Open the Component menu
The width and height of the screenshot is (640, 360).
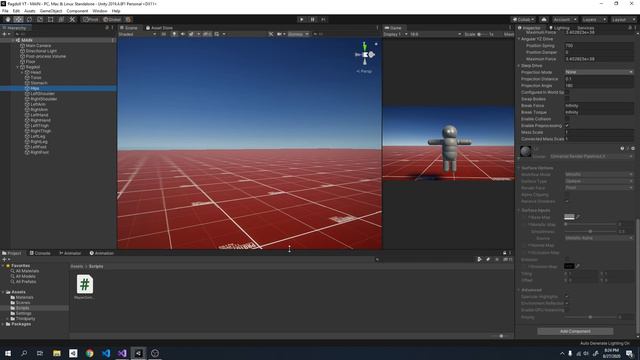(x=77, y=11)
